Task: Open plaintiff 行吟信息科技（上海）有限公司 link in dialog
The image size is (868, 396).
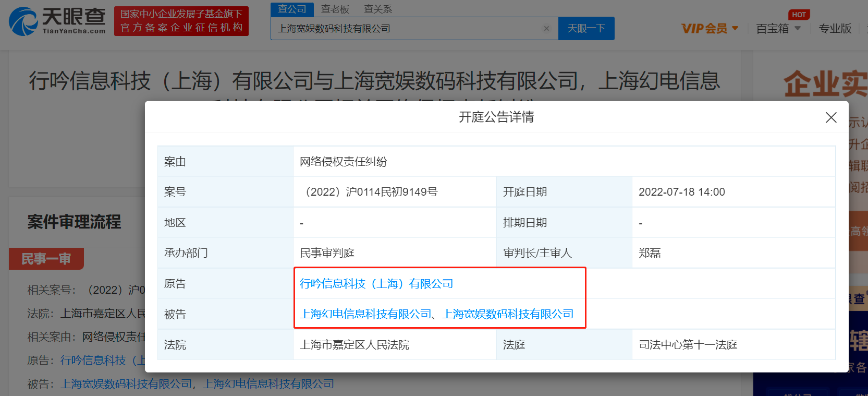Action: [x=376, y=284]
